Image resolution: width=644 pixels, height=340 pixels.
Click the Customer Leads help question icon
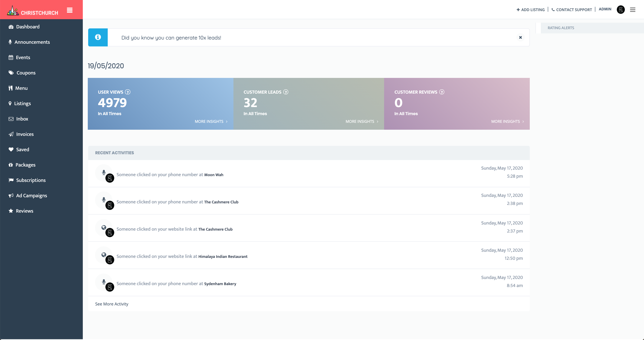(286, 92)
